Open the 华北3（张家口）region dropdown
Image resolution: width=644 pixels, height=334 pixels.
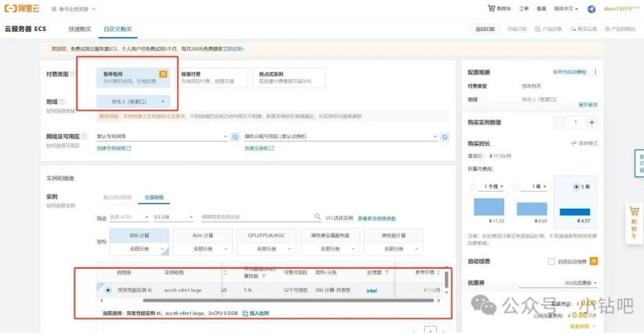tap(133, 101)
